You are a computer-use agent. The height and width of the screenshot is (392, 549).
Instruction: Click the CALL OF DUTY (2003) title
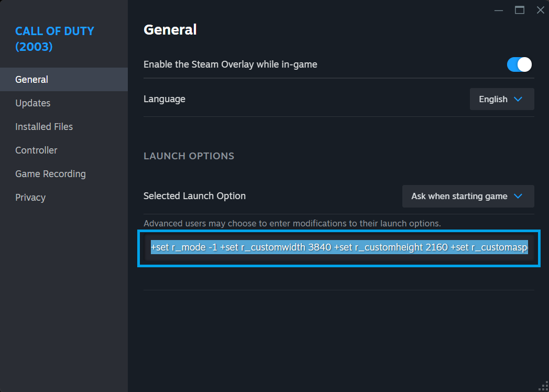54,39
